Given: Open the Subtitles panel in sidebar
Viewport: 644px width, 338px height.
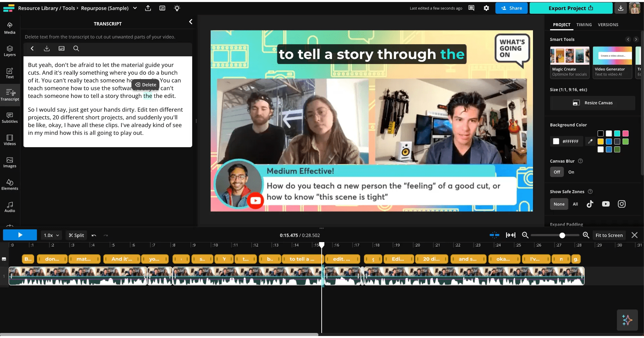Looking at the screenshot, I should click(10, 118).
